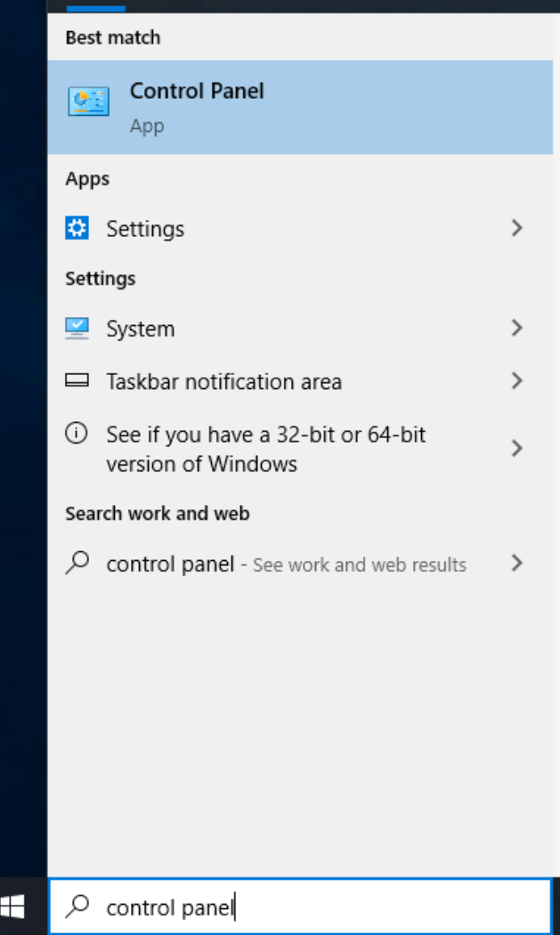The height and width of the screenshot is (935, 560).
Task: Click the Taskbar notification area icon
Action: [77, 380]
